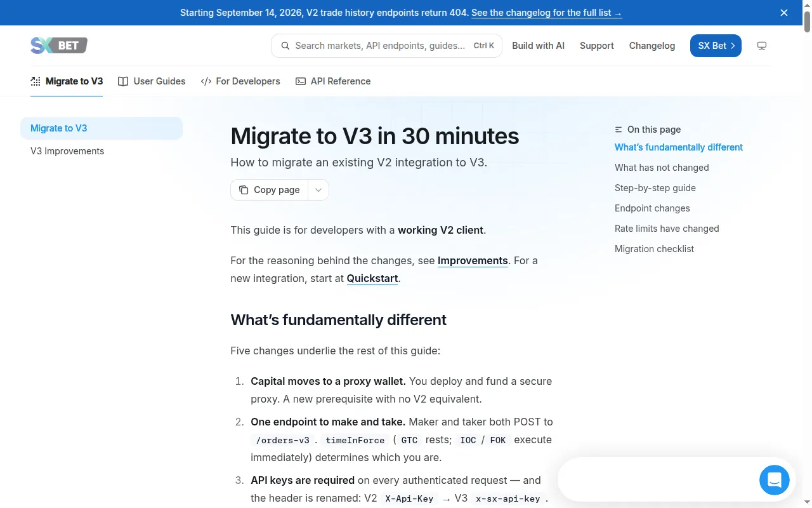812x508 pixels.
Task: Click the SX Bet button
Action: [x=716, y=46]
